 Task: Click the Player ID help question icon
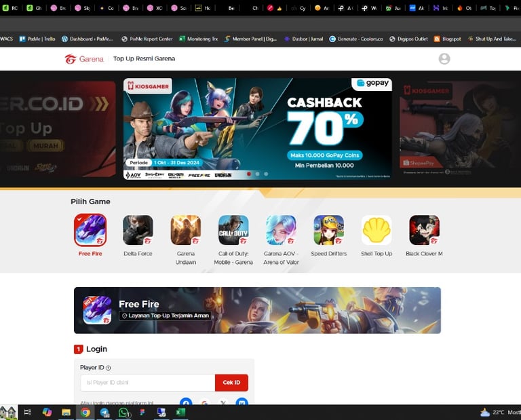108,368
